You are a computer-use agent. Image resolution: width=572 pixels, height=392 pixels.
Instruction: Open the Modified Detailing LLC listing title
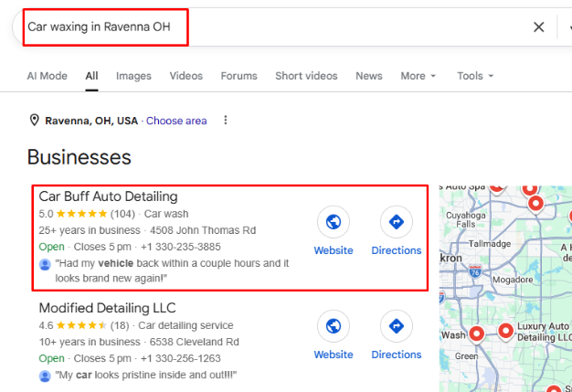(x=107, y=308)
